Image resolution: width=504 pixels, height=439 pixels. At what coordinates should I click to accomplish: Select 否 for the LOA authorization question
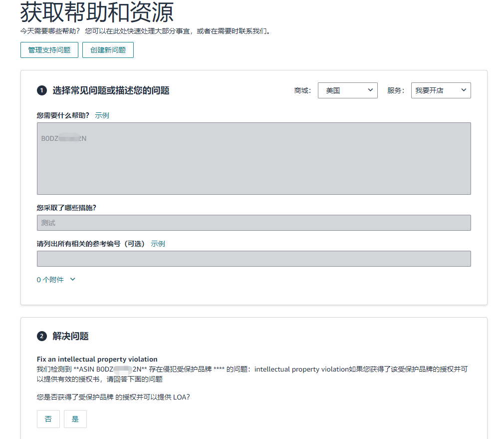coord(48,419)
